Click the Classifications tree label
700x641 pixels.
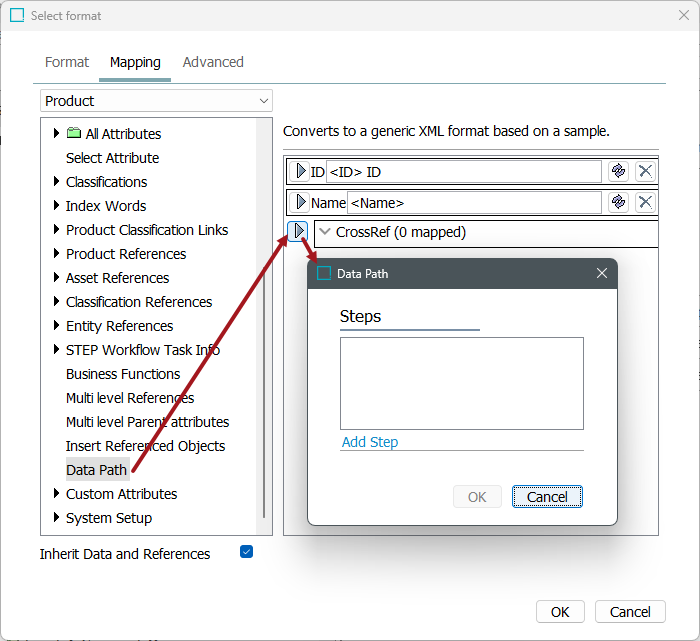coord(106,182)
